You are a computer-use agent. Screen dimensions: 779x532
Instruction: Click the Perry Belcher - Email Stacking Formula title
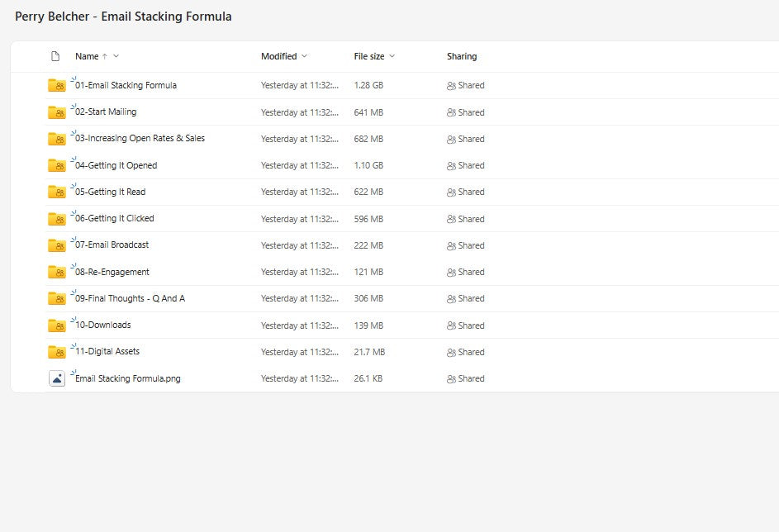point(123,17)
